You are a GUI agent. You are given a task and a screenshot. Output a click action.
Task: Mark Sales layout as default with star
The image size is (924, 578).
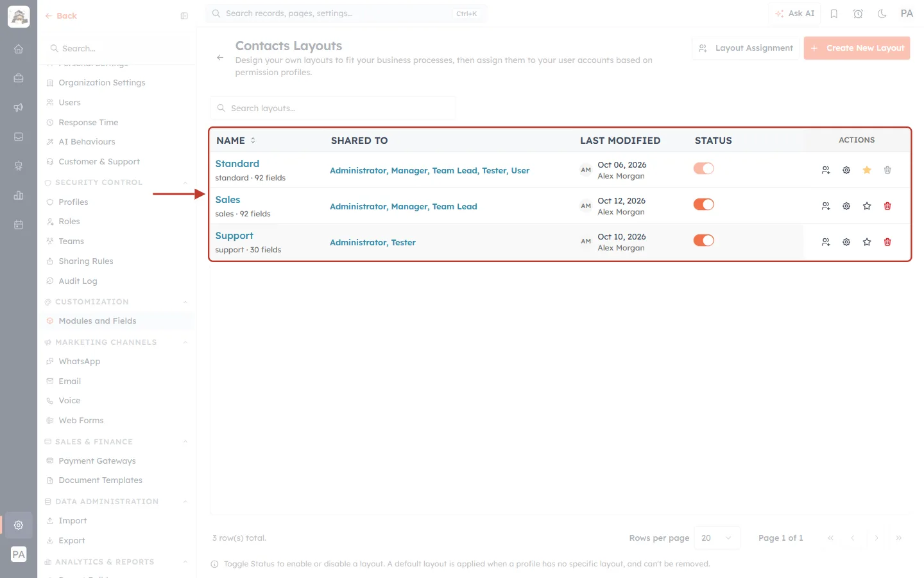[x=867, y=206]
